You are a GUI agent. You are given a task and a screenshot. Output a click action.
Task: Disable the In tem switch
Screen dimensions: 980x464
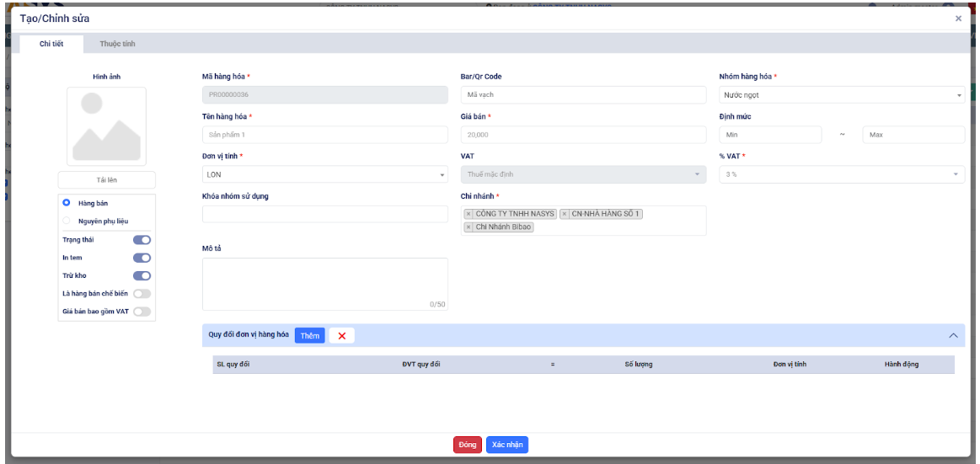tap(142, 258)
